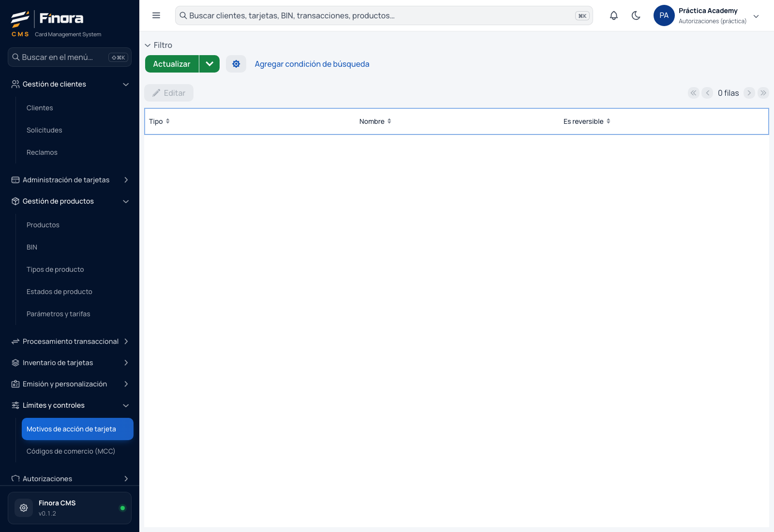The height and width of the screenshot is (532, 774).
Task: Click Agregar condición de búsqueda link
Action: [312, 64]
